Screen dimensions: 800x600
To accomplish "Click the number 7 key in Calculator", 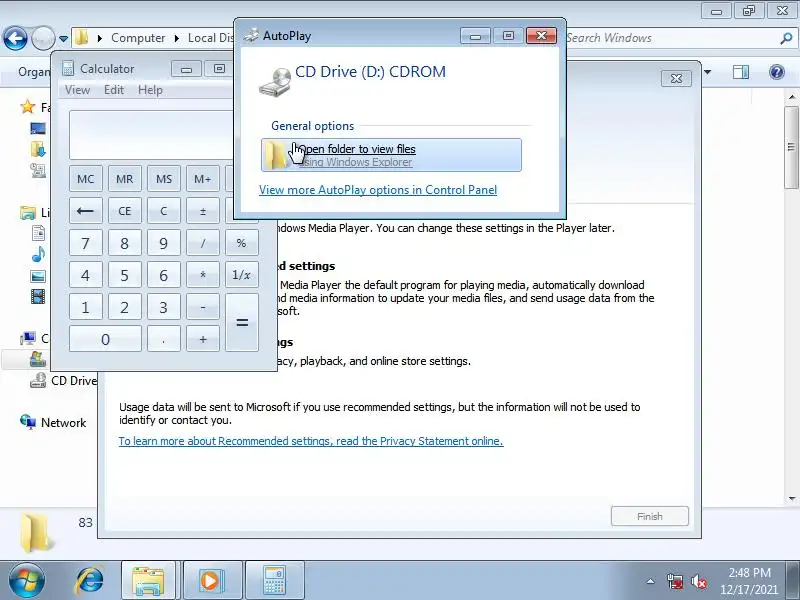I will tap(86, 243).
